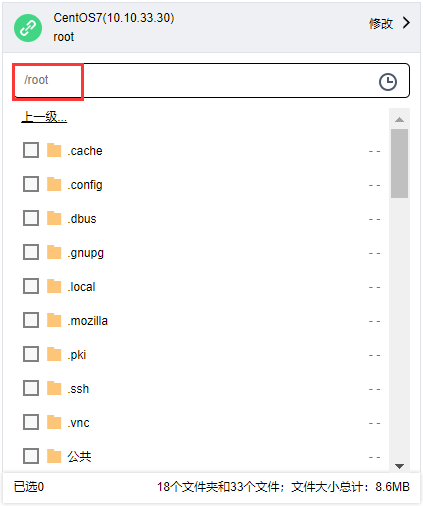Click the 公共 folder icon
The image size is (423, 506).
point(54,456)
